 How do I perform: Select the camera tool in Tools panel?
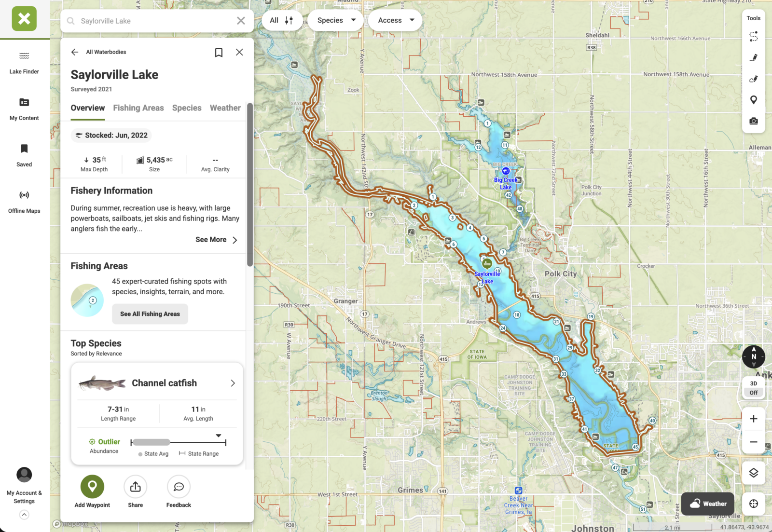point(753,121)
